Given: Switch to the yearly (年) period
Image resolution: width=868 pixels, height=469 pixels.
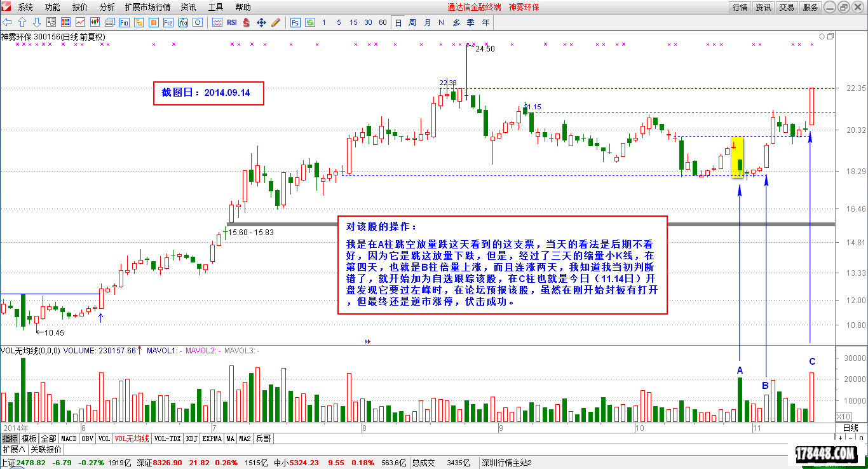Looking at the screenshot, I should (x=485, y=22).
